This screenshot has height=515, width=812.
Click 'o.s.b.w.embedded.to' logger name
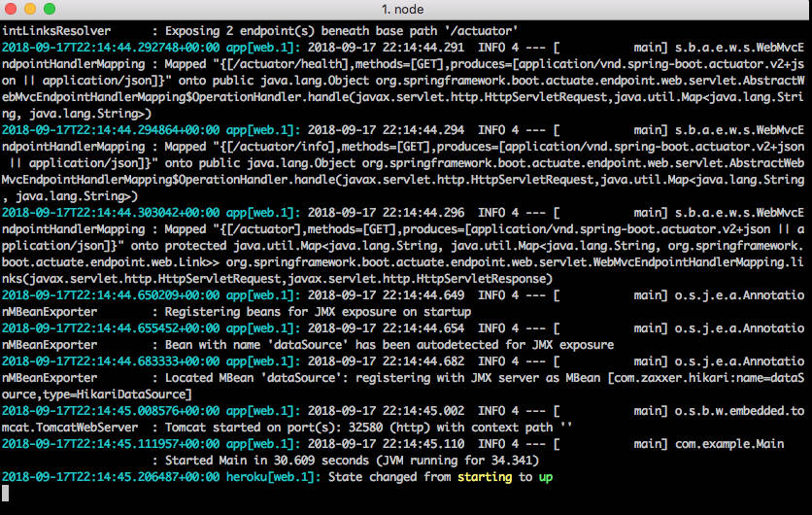(x=739, y=411)
